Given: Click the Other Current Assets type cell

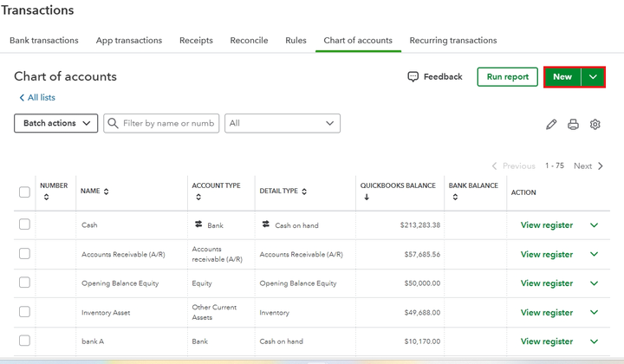Looking at the screenshot, I should click(214, 312).
